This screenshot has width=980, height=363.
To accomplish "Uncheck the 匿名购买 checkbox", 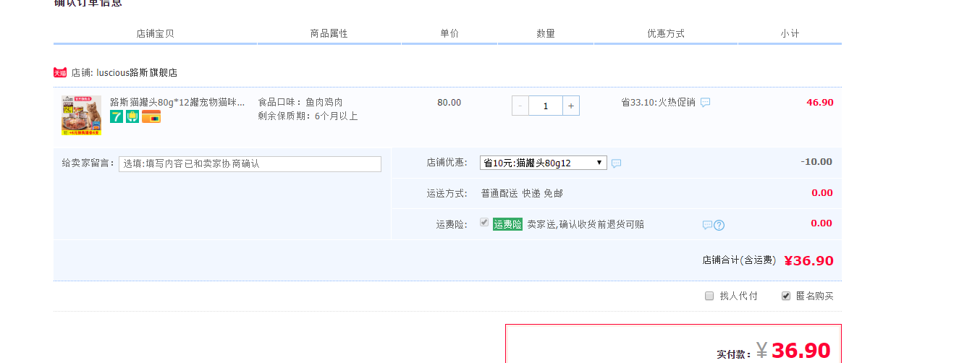I will tap(786, 296).
